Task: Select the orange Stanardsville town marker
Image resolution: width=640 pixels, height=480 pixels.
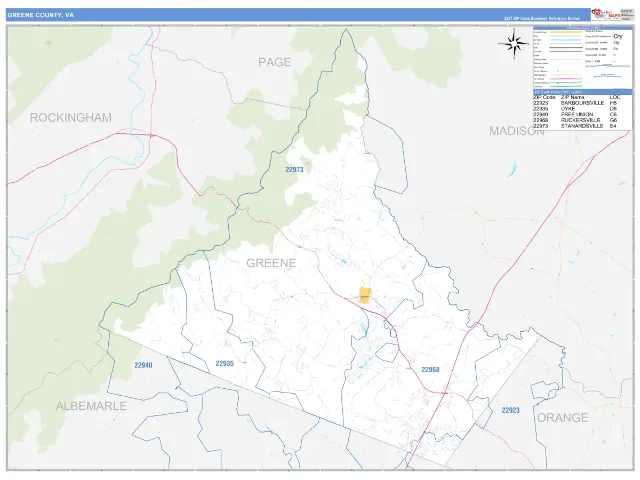Action: point(365,295)
